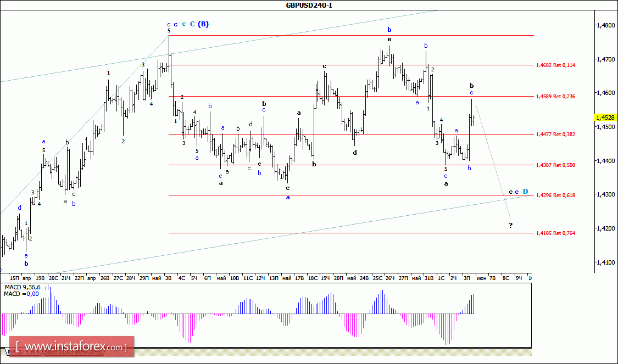Click the MACD 9,36,6 indicator label
The image size is (618, 364).
click(22, 287)
